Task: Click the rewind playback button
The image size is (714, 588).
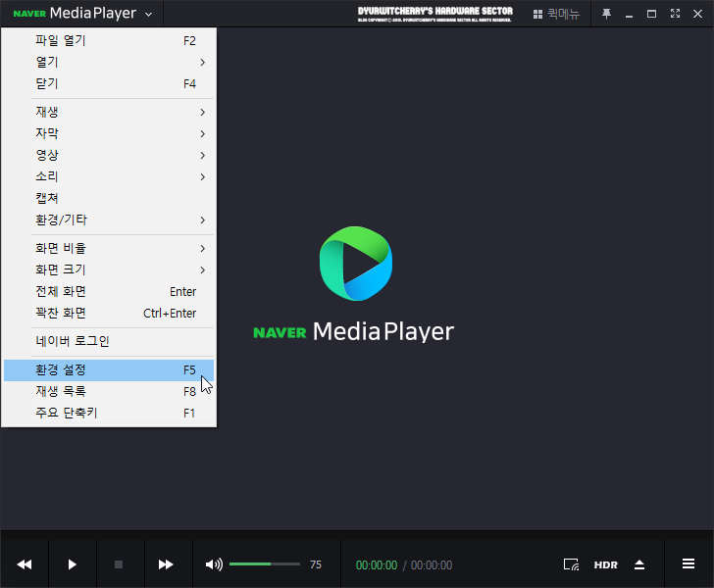Action: pyautogui.click(x=25, y=564)
